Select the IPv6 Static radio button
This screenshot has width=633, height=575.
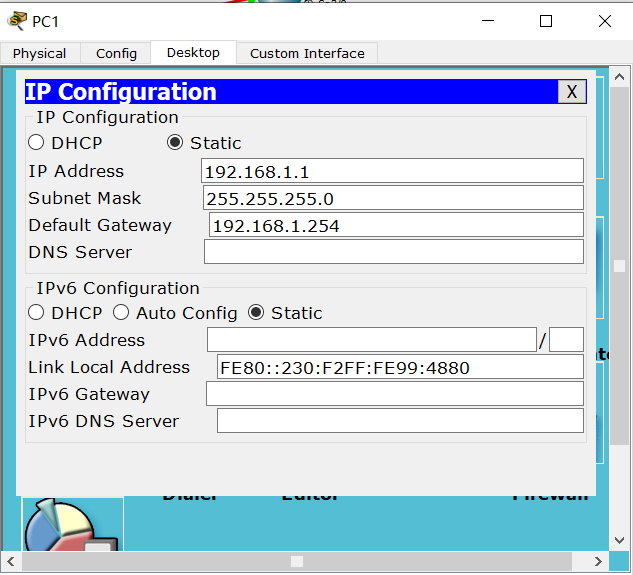tap(256, 313)
